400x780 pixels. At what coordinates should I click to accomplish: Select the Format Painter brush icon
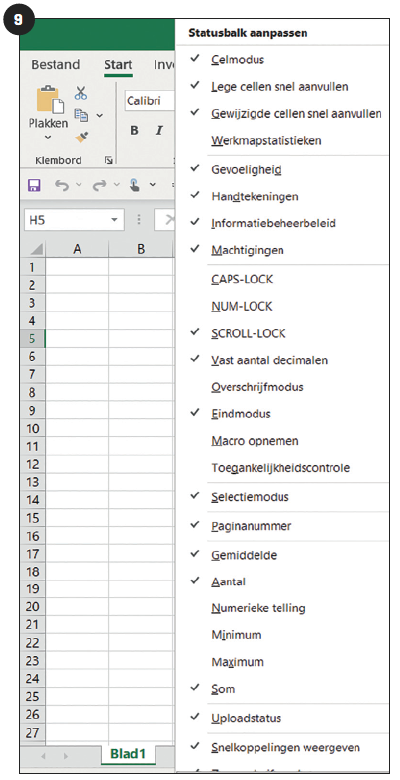coord(81,137)
